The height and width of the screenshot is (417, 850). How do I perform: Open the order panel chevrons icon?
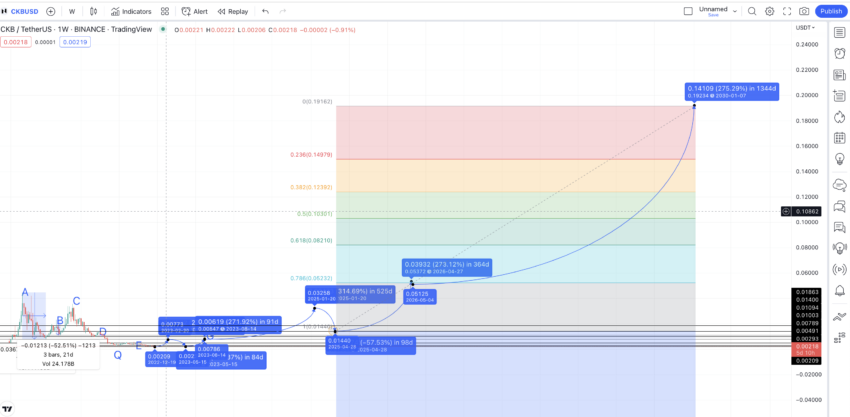[x=839, y=316]
